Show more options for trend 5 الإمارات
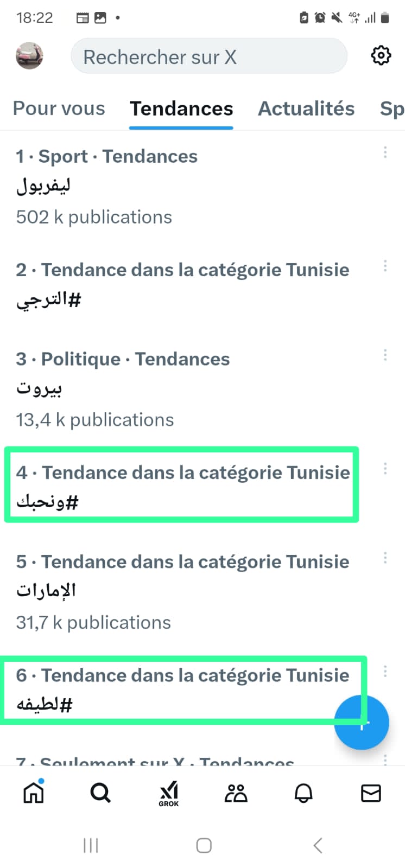Image resolution: width=405 pixels, height=868 pixels. pos(385,558)
